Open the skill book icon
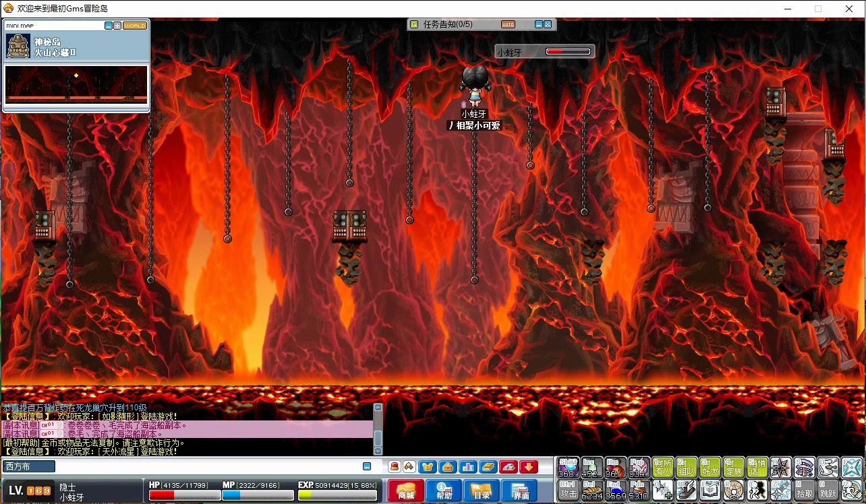Screen dimensions: 866x504 (x=488, y=466)
